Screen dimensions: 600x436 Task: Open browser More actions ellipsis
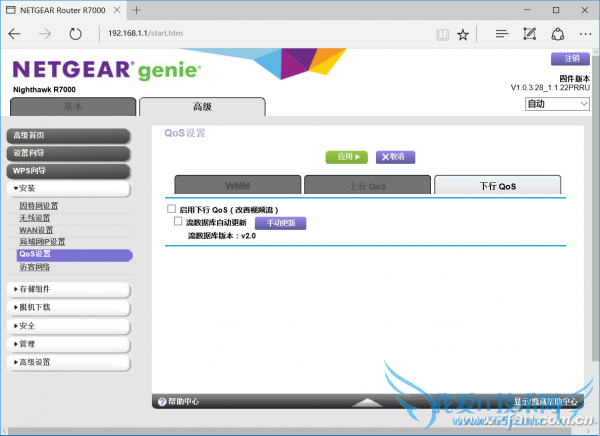tap(585, 34)
